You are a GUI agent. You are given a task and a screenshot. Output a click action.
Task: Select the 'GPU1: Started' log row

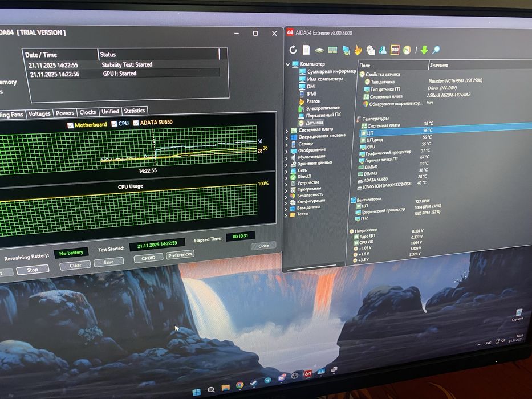(124, 74)
